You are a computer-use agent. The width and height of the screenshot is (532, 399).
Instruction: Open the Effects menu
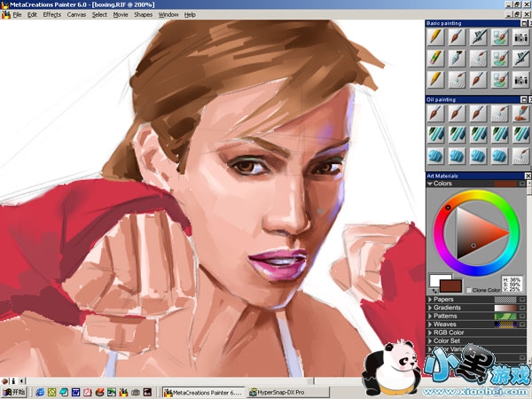[x=52, y=15]
